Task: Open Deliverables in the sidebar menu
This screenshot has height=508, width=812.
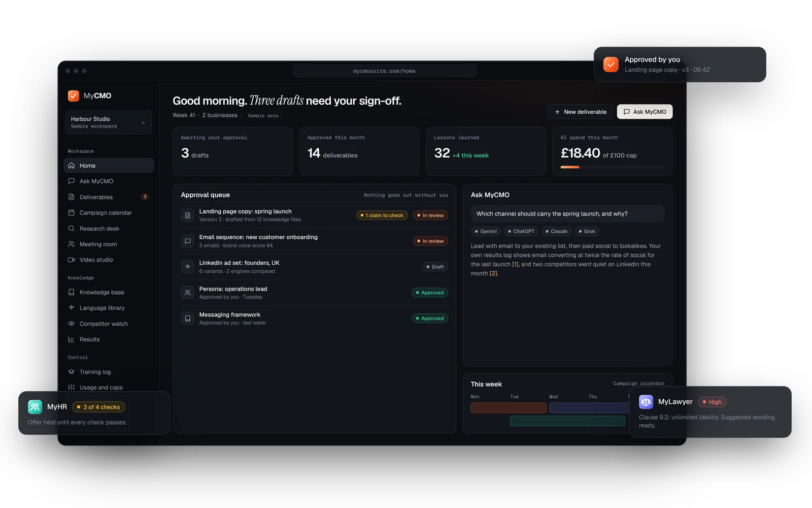Action: [x=109, y=197]
